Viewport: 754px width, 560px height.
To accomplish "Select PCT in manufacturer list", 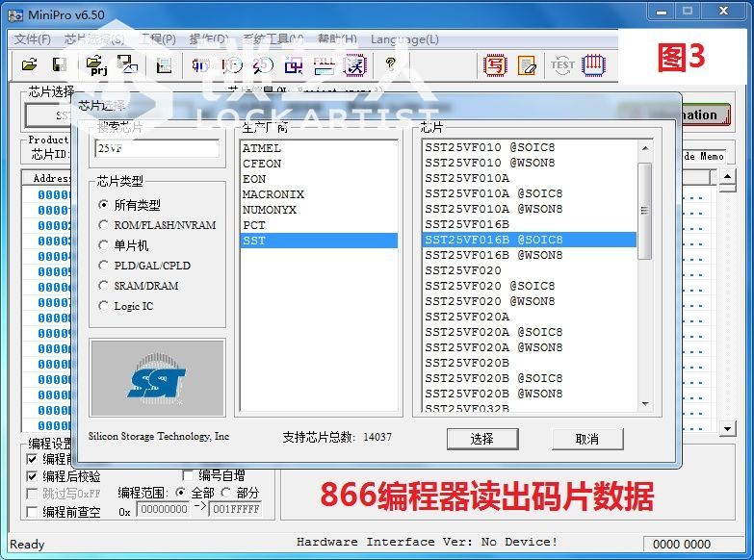I will pos(319,225).
